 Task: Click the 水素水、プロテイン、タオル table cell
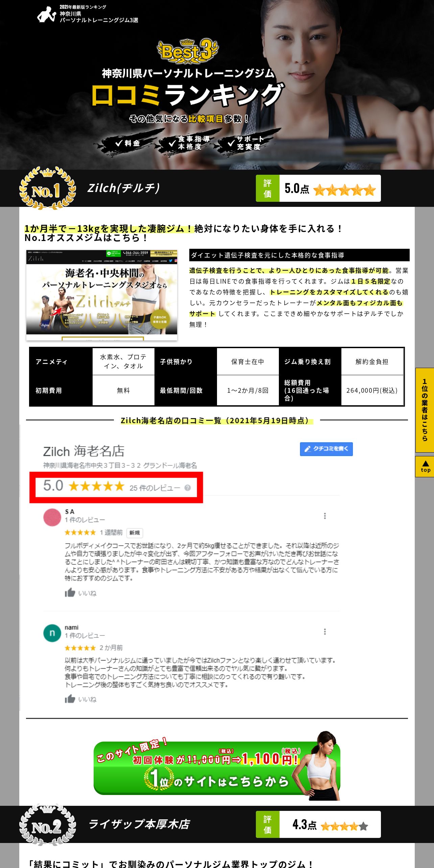click(123, 361)
